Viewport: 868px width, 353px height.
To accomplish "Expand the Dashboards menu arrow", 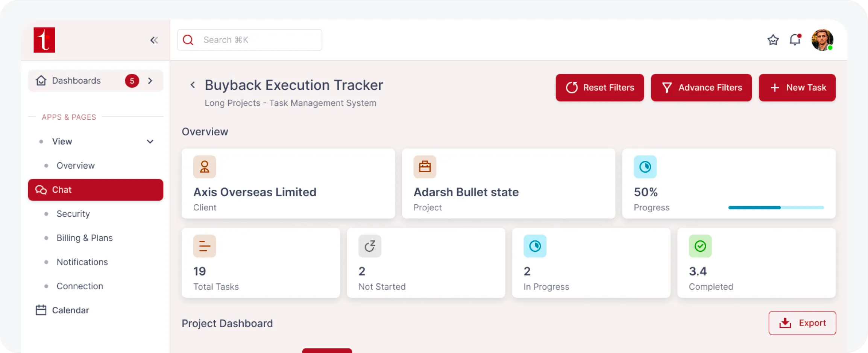I will pyautogui.click(x=150, y=81).
